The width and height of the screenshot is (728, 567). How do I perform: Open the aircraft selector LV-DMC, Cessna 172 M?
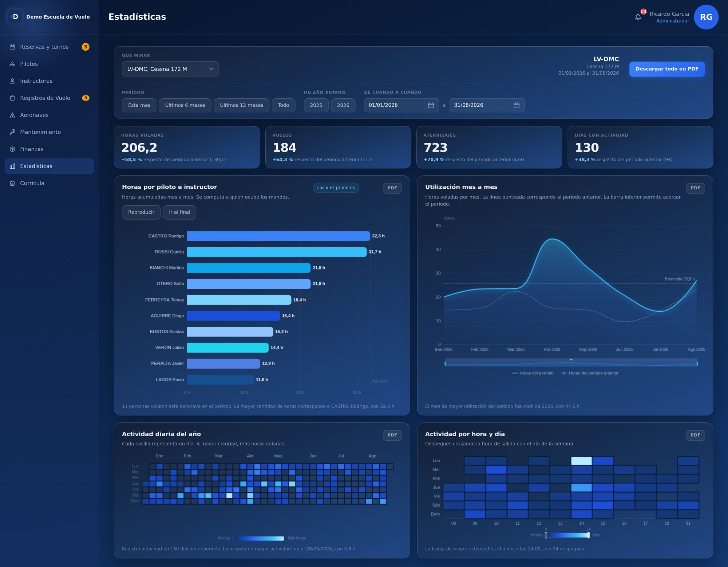point(170,69)
